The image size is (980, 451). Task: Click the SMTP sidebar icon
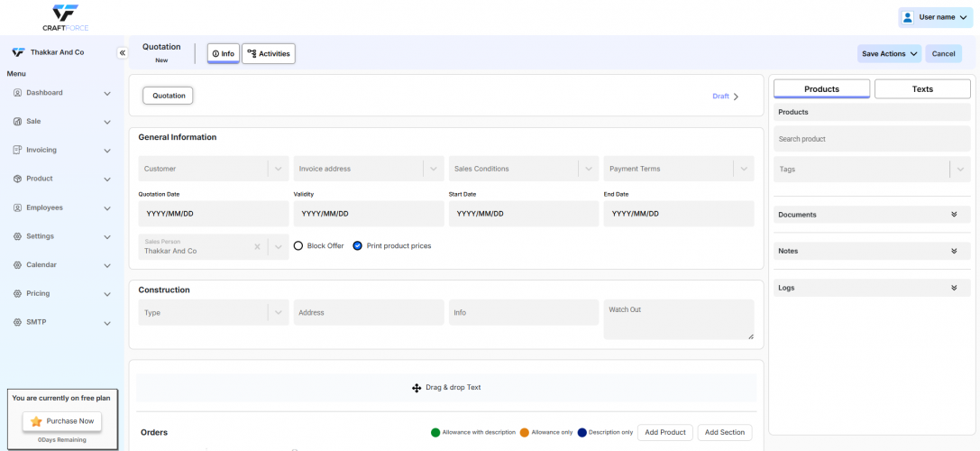click(17, 322)
